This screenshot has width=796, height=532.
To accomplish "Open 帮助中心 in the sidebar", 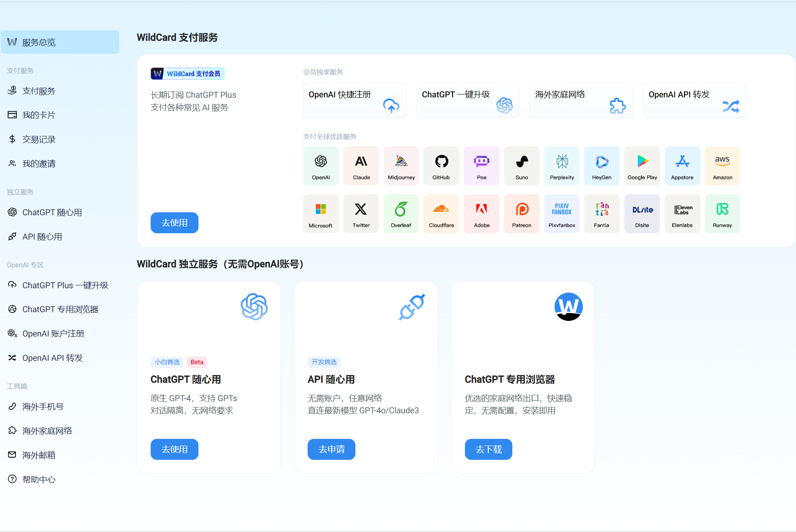I will pyautogui.click(x=60, y=480).
